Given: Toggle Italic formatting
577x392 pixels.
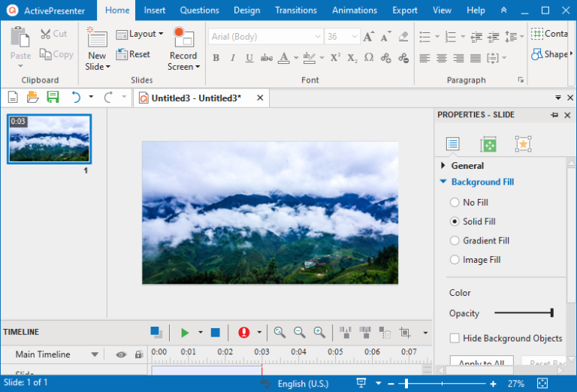Looking at the screenshot, I should click(233, 58).
